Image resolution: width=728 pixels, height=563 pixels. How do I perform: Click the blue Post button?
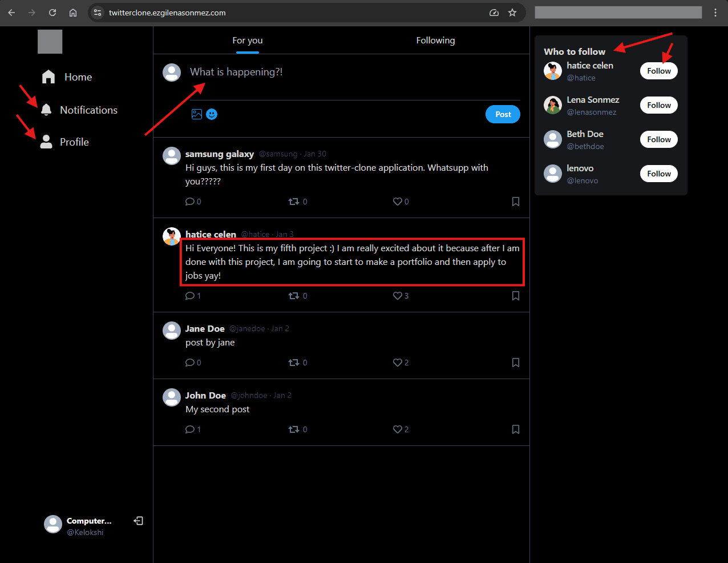pyautogui.click(x=503, y=114)
